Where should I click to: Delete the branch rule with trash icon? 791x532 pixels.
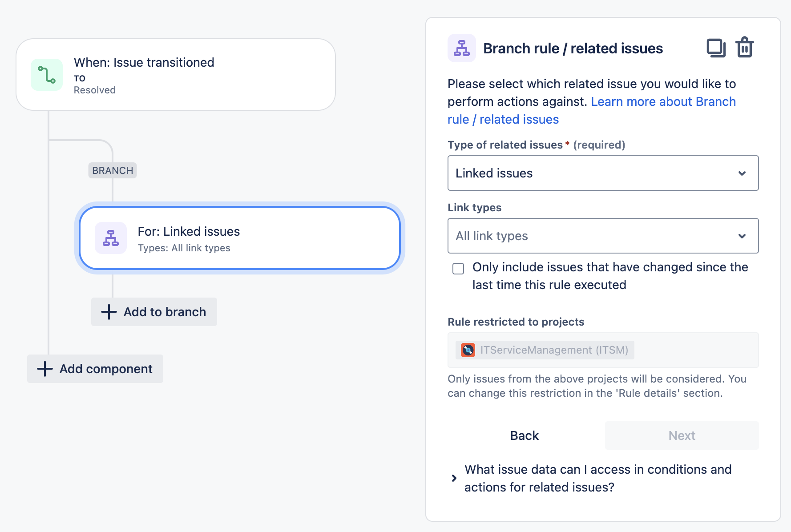(744, 48)
